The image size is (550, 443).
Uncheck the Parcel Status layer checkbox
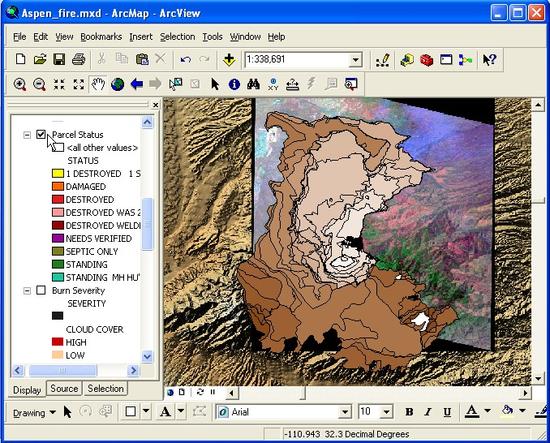(41, 134)
